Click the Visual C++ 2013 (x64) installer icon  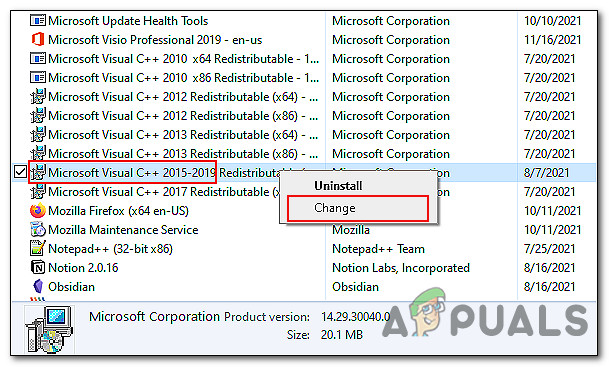coord(38,135)
